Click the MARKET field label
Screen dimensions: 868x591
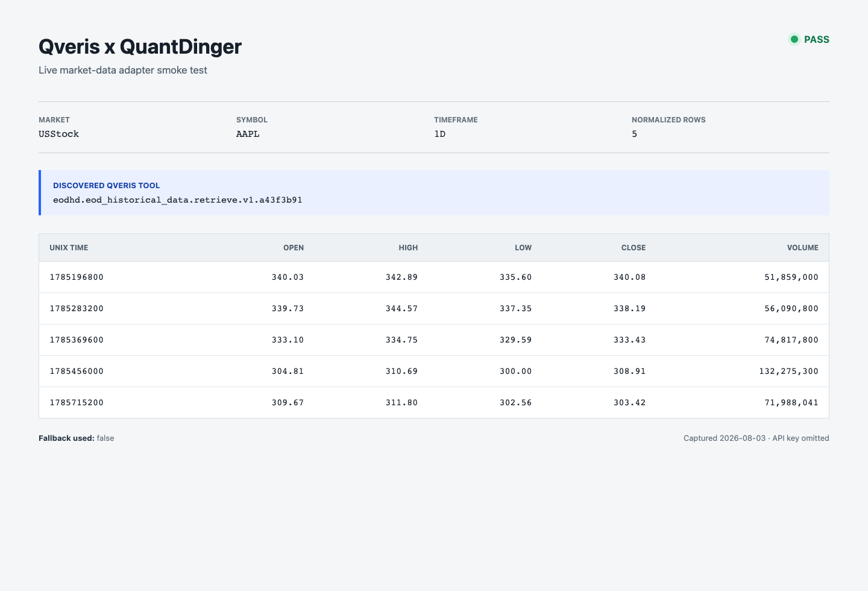click(54, 120)
